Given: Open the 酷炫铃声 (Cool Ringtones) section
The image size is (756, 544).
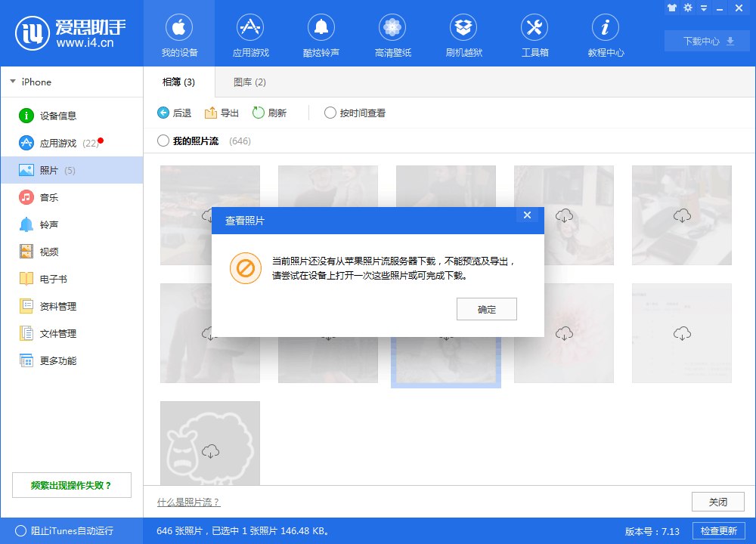Looking at the screenshot, I should (321, 34).
